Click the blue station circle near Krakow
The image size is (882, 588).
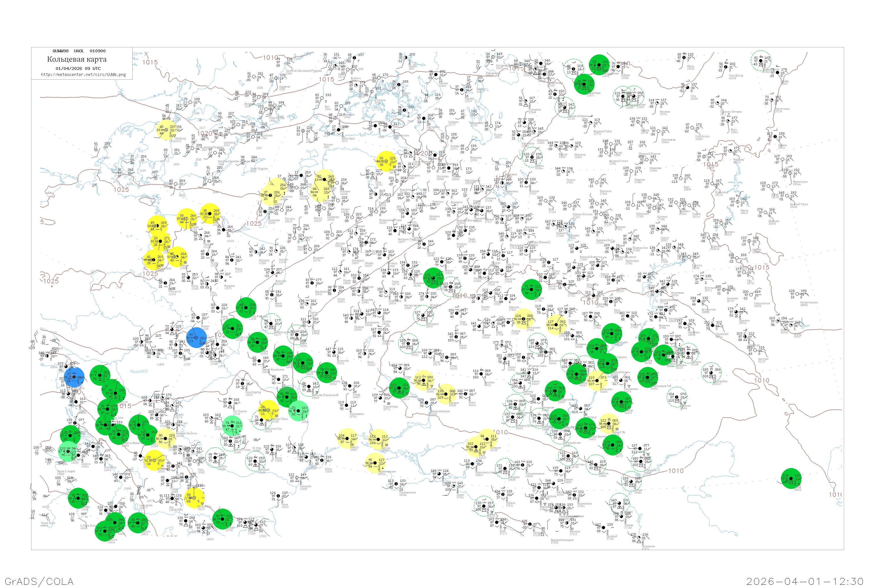click(196, 338)
